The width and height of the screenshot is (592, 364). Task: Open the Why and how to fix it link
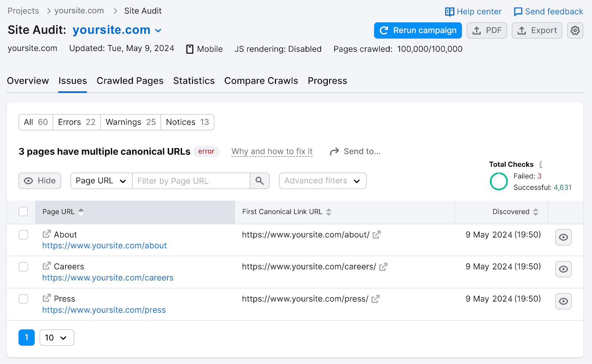coord(272,151)
